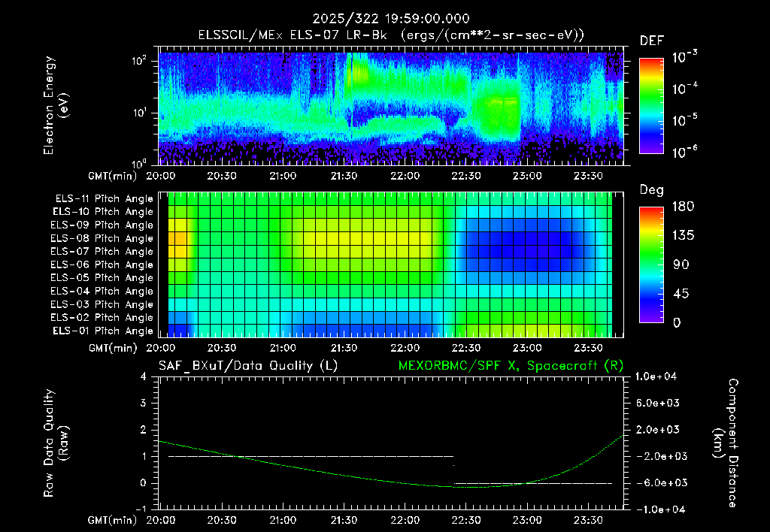Screen dimensions: 770x532
Task: Click the 23:00 tick label under the bottom plot
Action: click(527, 520)
